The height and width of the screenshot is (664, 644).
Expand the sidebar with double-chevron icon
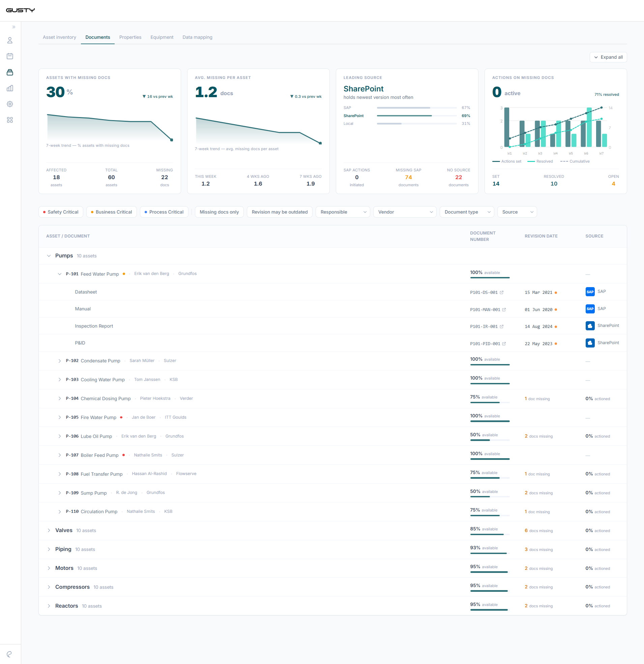(x=14, y=27)
